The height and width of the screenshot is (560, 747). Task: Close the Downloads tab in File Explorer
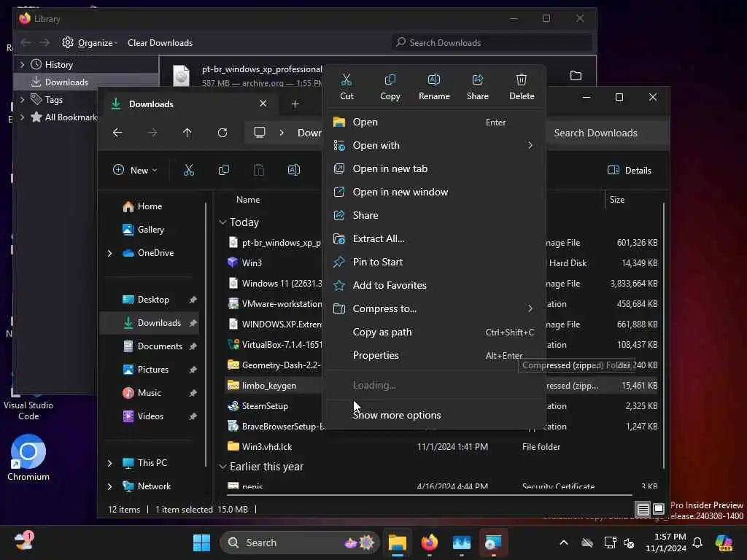click(x=263, y=104)
